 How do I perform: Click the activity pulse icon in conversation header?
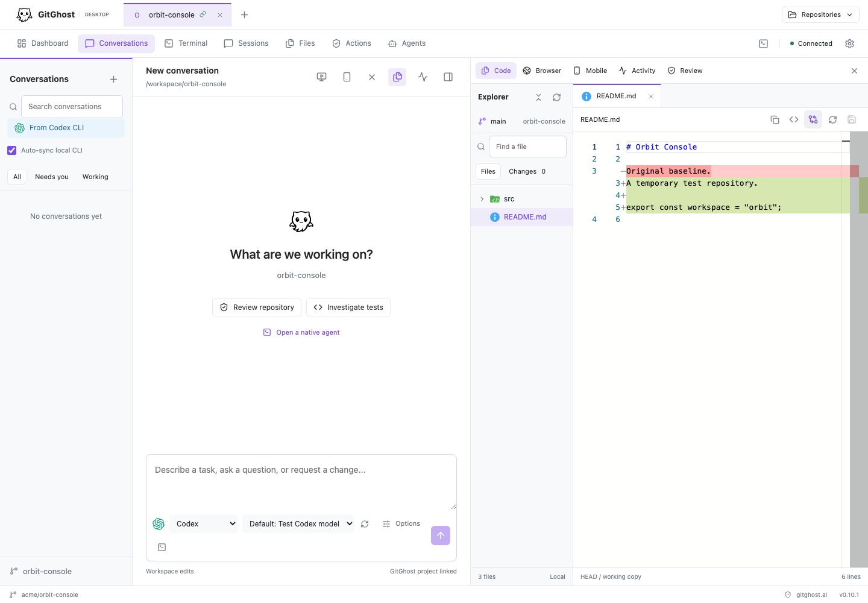click(x=423, y=77)
